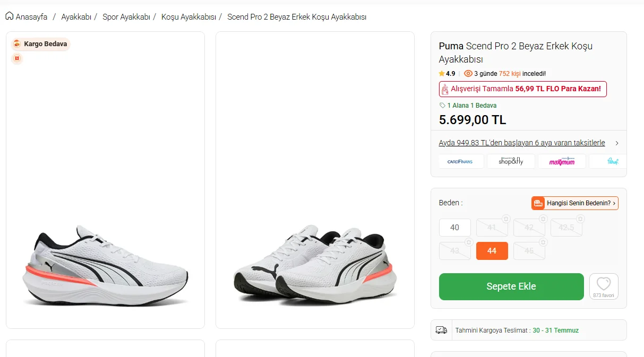Go to Koşu Ayakkabısı breadcrumb
This screenshot has height=357, width=644.
pos(188,17)
